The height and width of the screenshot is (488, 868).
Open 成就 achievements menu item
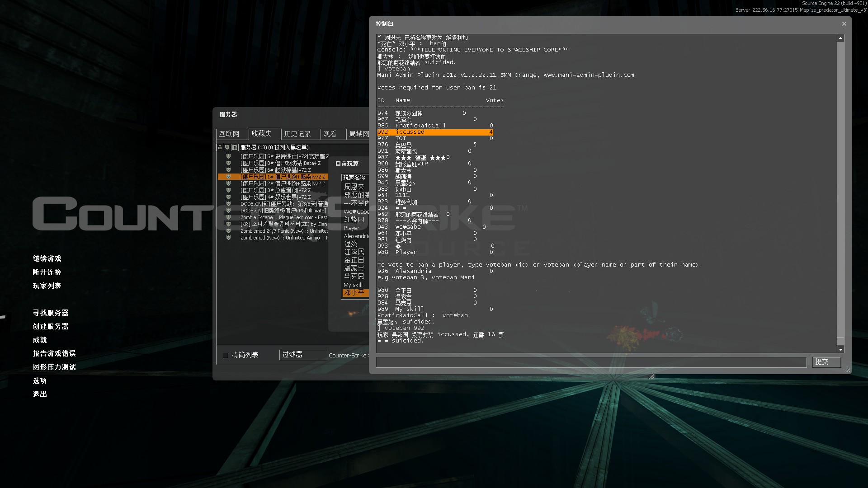pyautogui.click(x=40, y=340)
